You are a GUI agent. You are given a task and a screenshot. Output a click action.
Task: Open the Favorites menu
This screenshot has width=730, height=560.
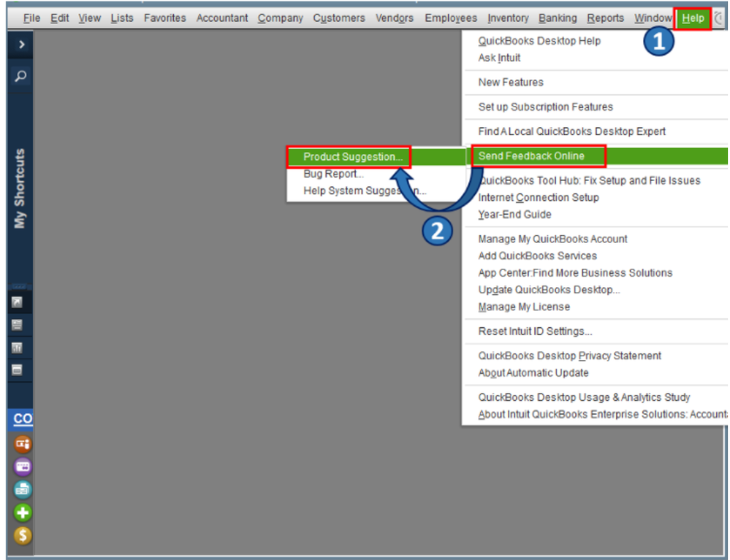(x=165, y=18)
